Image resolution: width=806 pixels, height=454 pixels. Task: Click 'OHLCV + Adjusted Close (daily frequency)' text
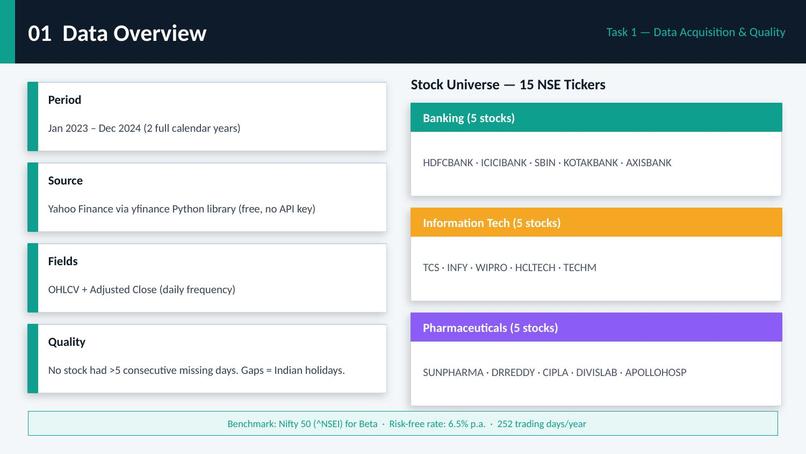(141, 289)
